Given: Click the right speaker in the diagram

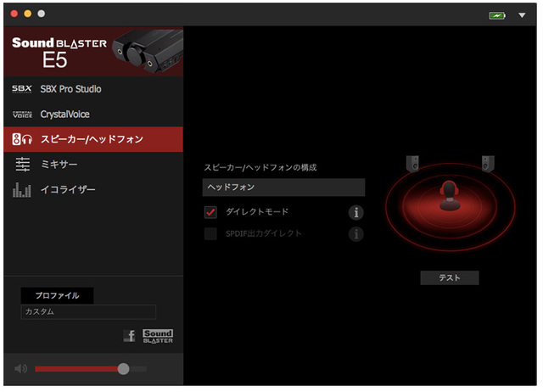Looking at the screenshot, I should [x=488, y=164].
